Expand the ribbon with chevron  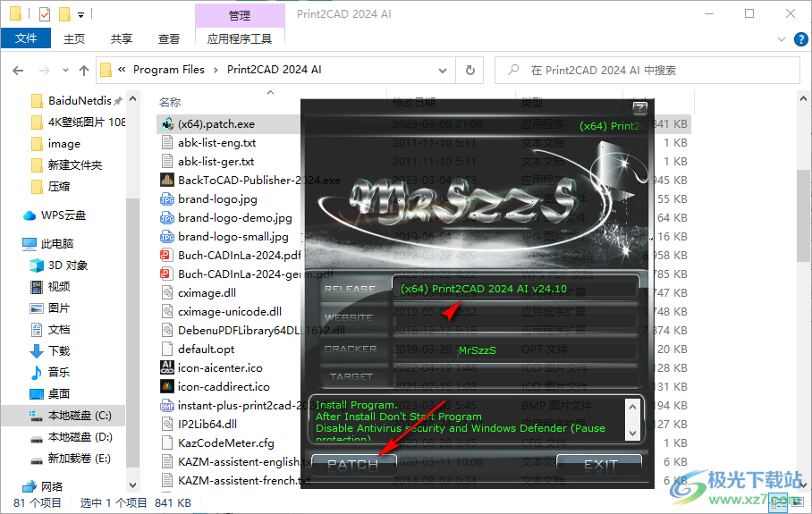(x=782, y=39)
